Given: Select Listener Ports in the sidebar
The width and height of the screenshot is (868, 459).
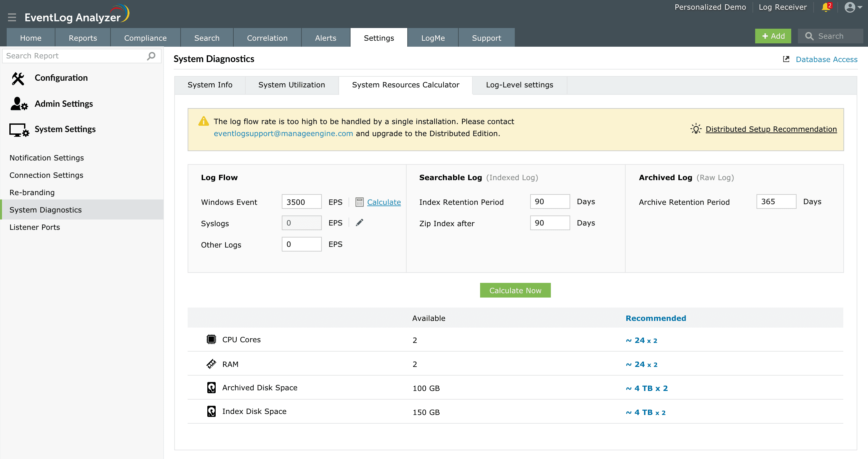Looking at the screenshot, I should pos(35,227).
